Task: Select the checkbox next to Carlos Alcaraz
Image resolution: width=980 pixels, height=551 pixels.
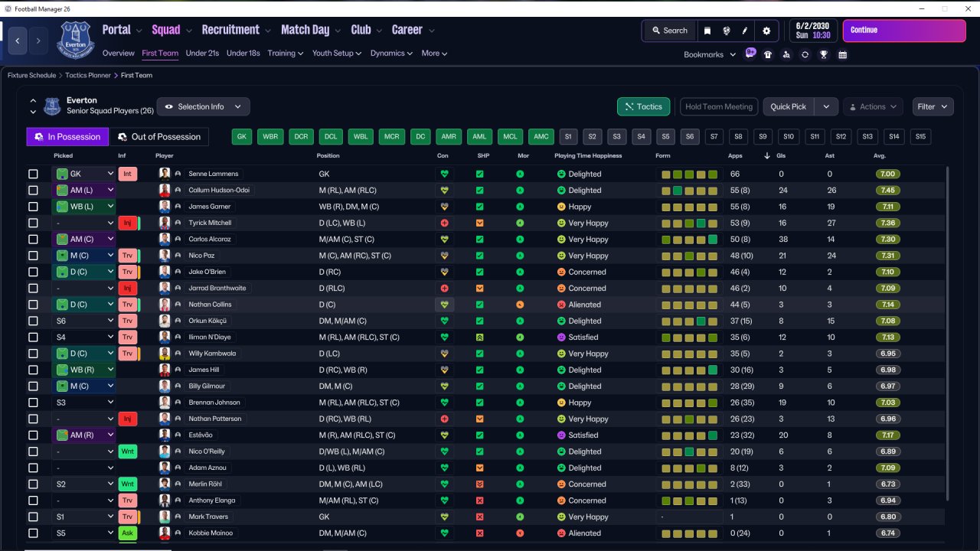Action: tap(33, 240)
